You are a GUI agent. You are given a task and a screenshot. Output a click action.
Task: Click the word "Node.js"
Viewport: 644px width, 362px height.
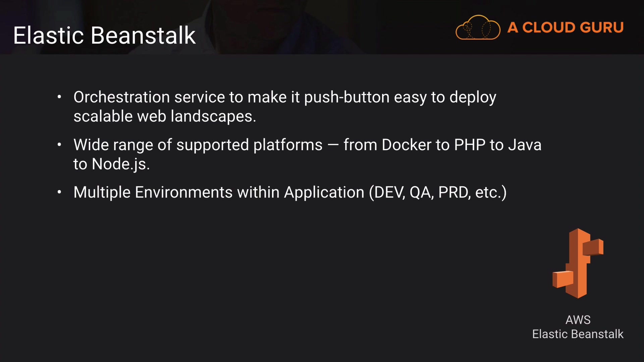(x=119, y=164)
